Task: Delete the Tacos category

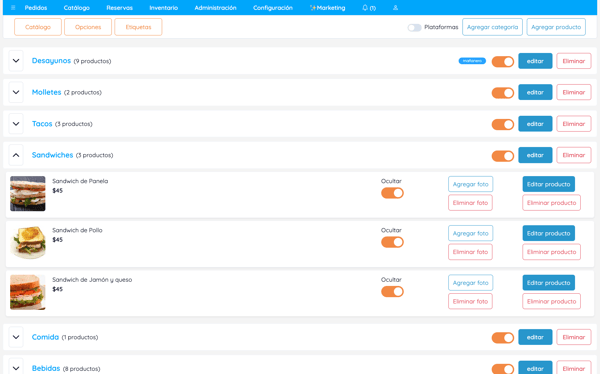Action: (574, 124)
